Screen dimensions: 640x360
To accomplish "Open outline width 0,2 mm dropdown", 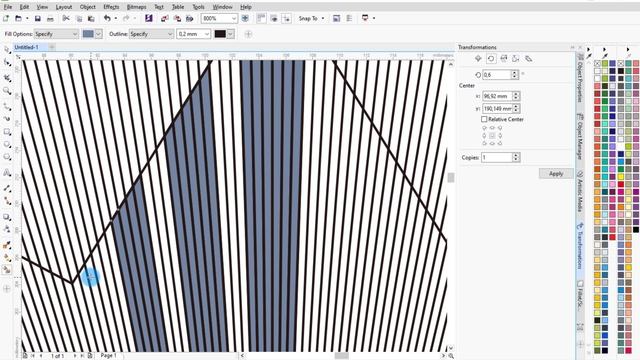I will click(207, 34).
